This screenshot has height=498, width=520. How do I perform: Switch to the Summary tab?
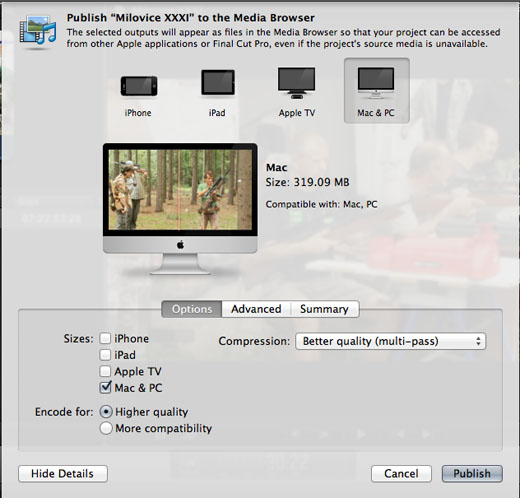tap(324, 309)
